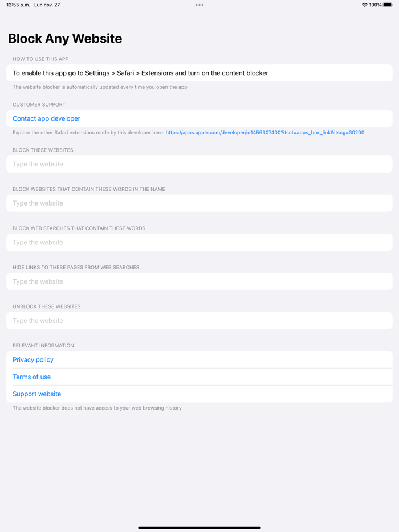Screen dimensions: 399x532
Task: Select the How To Use This App instructions row
Action: coord(199,72)
